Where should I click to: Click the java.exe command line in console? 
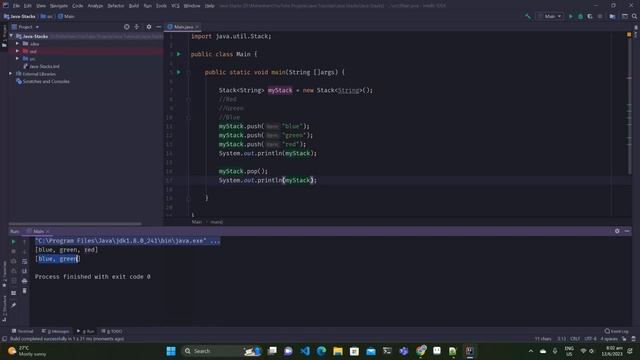pyautogui.click(x=127, y=241)
